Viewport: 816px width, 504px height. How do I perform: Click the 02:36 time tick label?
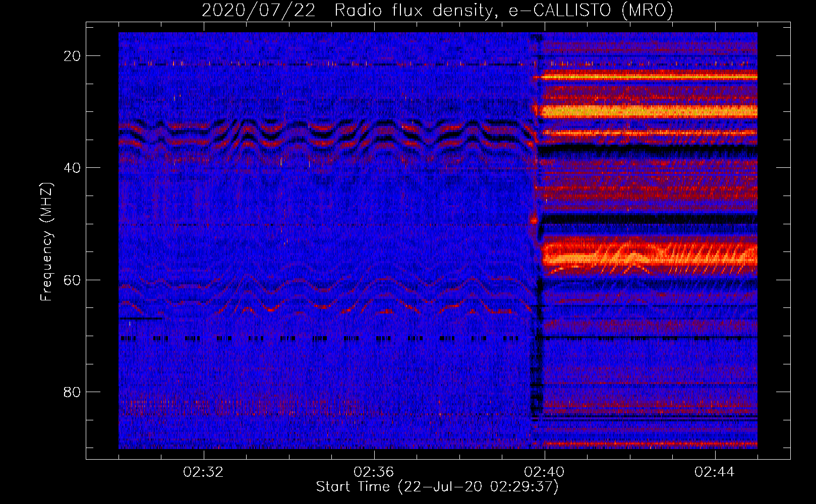[x=374, y=472]
